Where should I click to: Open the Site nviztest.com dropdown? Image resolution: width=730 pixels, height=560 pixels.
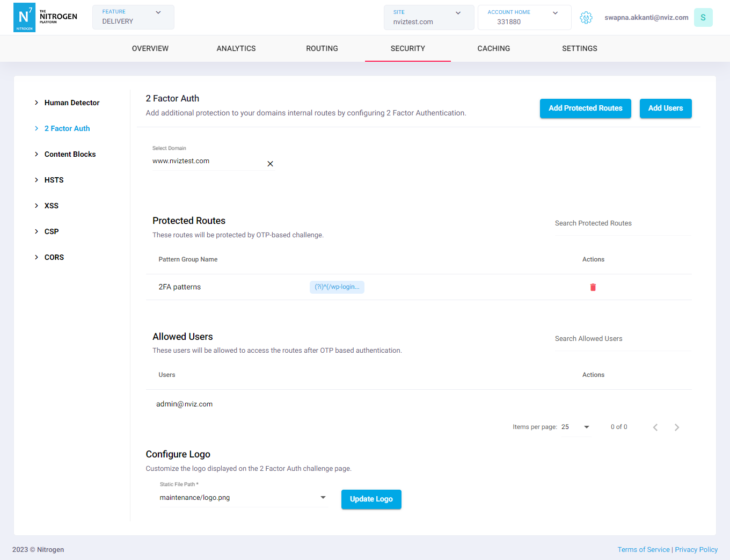pyautogui.click(x=428, y=17)
